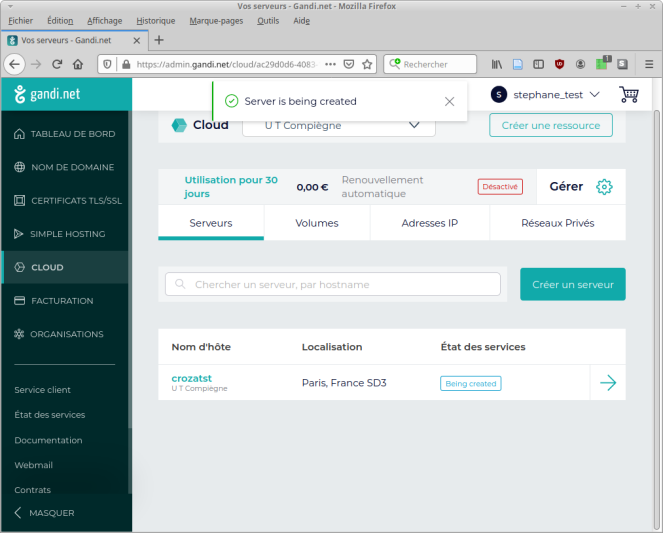Click the Firefox back arrow button
This screenshot has width=663, height=533.
point(15,64)
